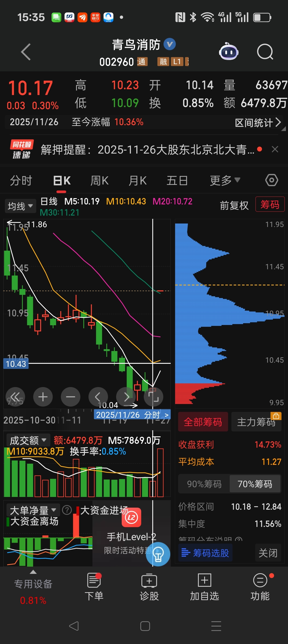Open 功能 functions menu icon
The image size is (288, 644).
tap(260, 587)
